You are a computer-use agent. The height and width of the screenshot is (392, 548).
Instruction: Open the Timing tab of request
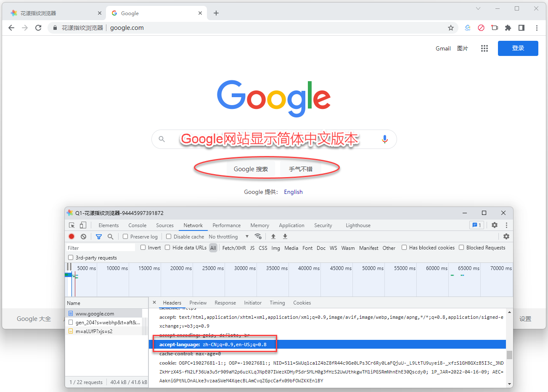click(x=277, y=303)
